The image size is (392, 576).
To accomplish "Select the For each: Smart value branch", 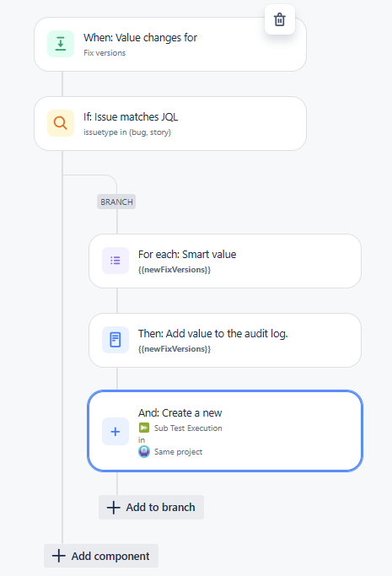I will tap(224, 261).
